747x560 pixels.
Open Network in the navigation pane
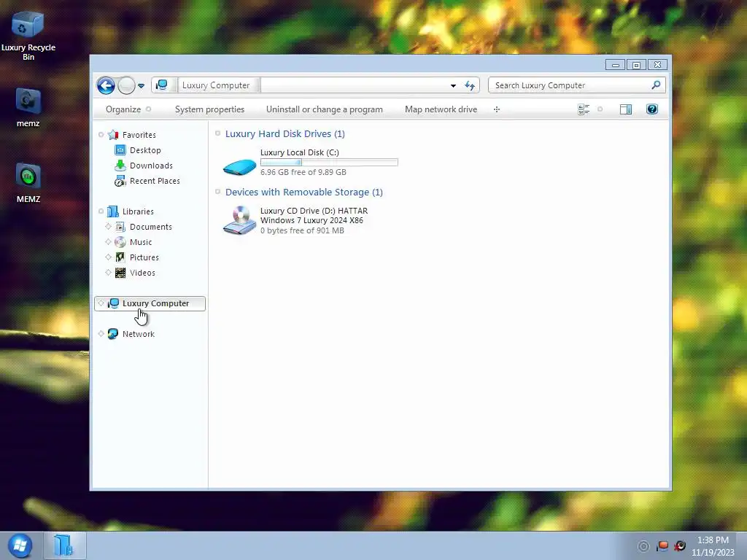coord(138,334)
